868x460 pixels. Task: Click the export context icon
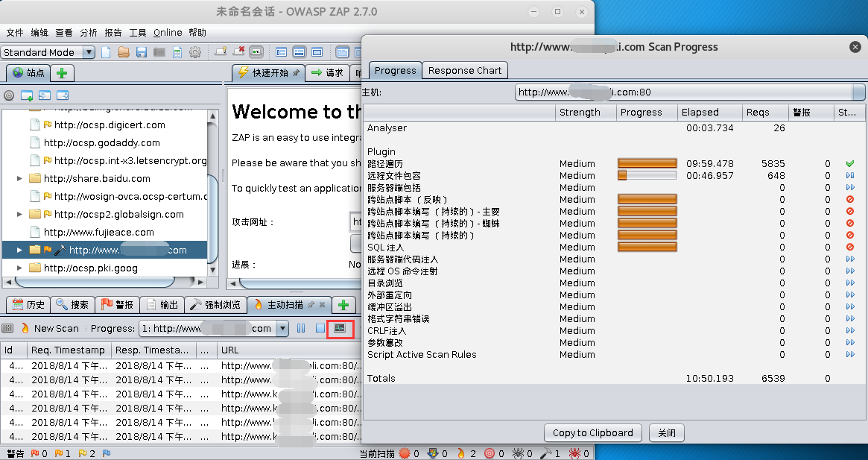(63, 95)
